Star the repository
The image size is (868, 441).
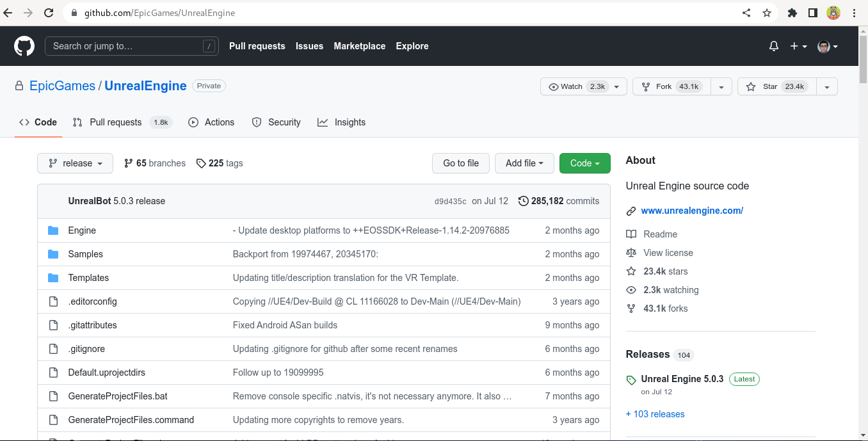pos(776,86)
